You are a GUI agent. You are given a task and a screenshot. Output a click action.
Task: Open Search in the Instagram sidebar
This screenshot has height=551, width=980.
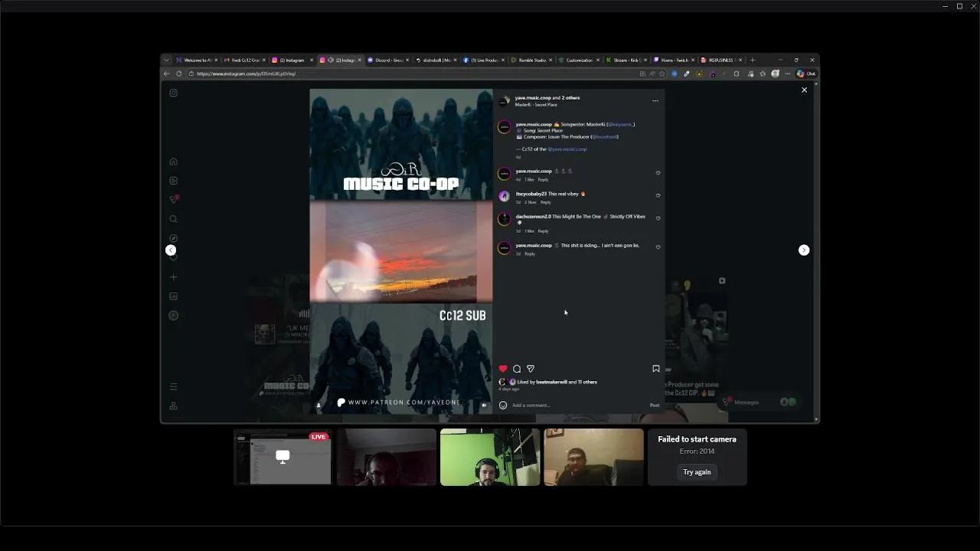[x=174, y=219]
